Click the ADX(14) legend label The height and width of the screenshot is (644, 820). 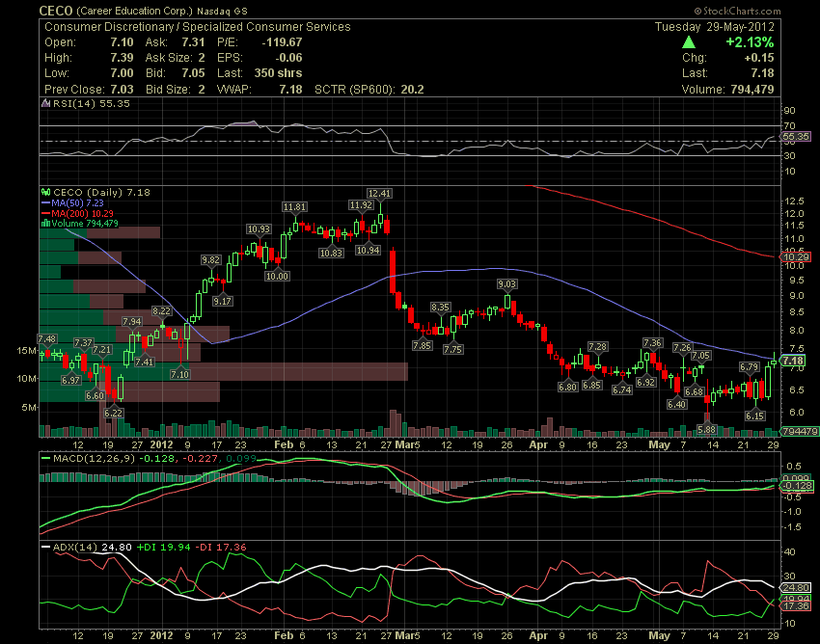tap(75, 548)
